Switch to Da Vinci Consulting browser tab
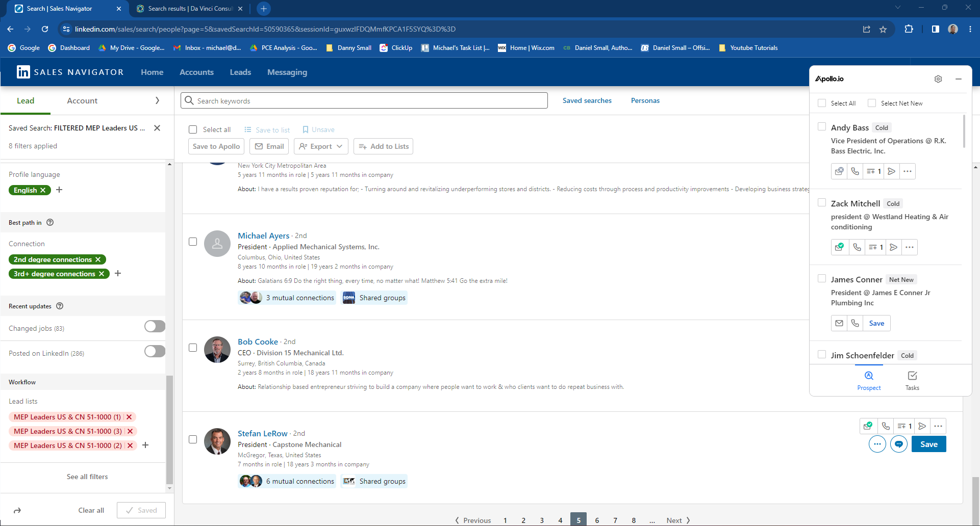Viewport: 980px width, 526px height. pyautogui.click(x=190, y=9)
